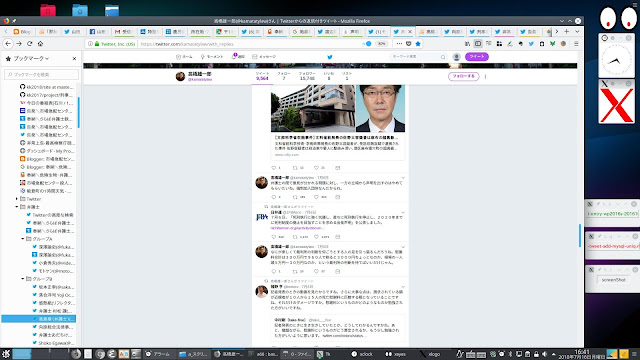Select the Tweets count 9,564 tab
This screenshot has width=640, height=360.
tap(262, 76)
